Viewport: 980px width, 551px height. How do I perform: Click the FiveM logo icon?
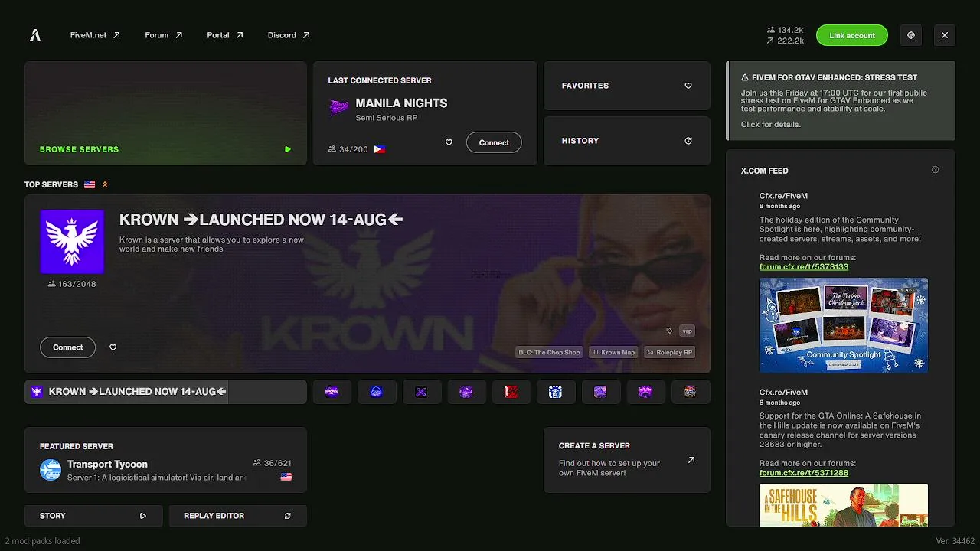(35, 35)
